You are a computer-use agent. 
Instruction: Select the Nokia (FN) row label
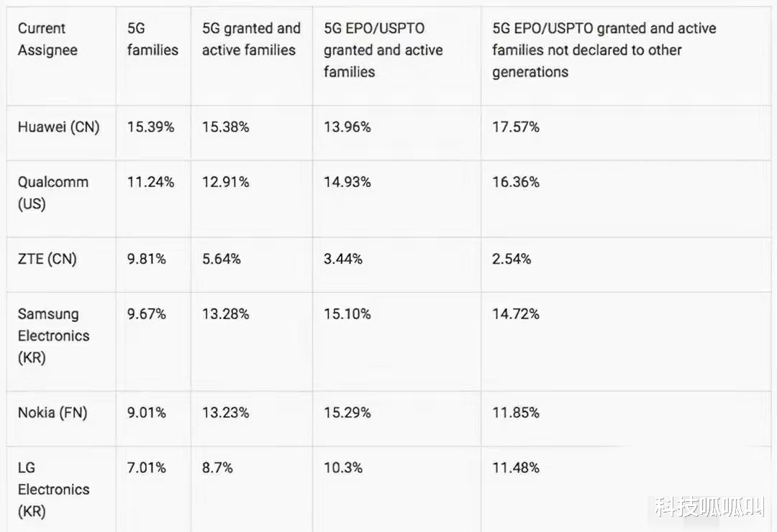click(x=53, y=413)
